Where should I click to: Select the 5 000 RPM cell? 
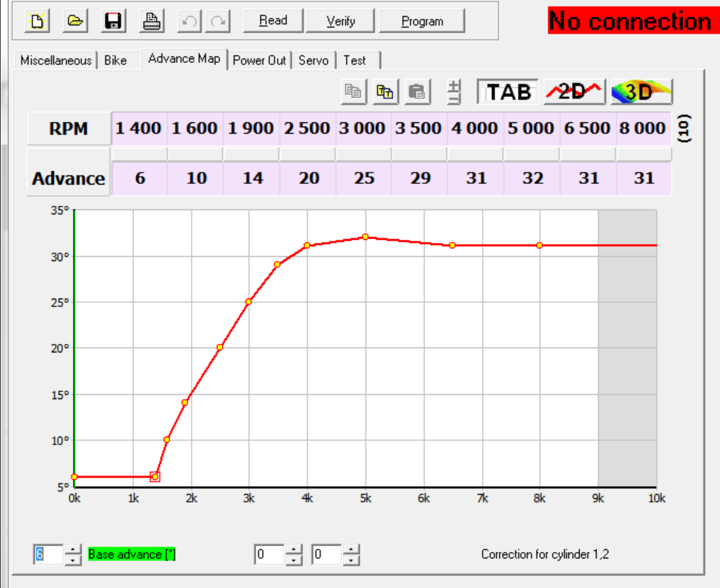pos(532,128)
